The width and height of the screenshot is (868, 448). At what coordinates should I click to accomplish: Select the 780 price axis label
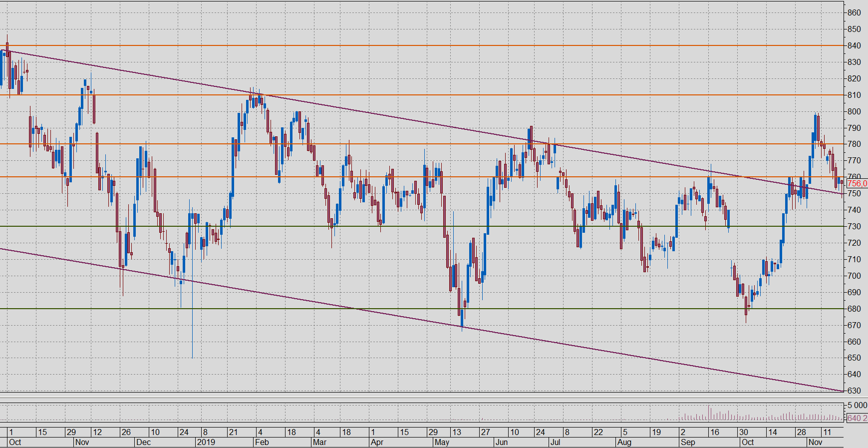click(854, 144)
